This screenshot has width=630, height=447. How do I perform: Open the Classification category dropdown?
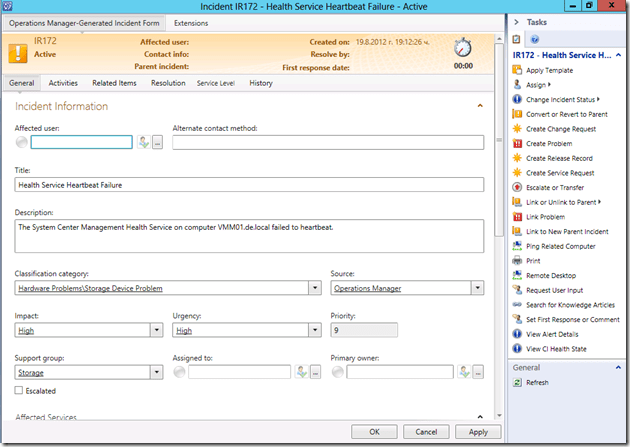pyautogui.click(x=315, y=287)
